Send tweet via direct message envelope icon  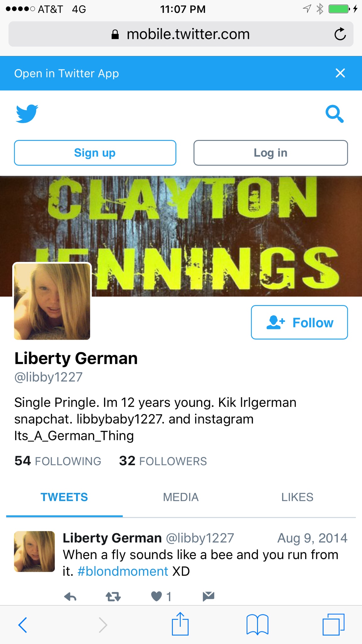208,596
